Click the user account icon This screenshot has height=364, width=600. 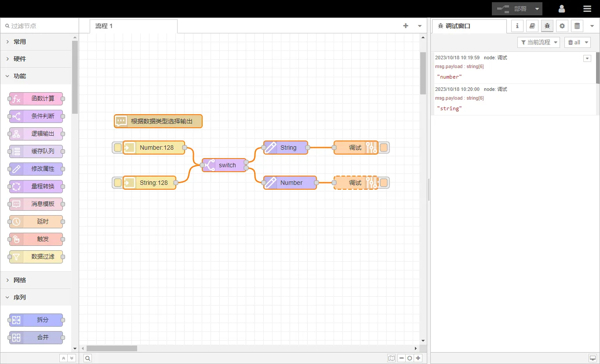(562, 9)
